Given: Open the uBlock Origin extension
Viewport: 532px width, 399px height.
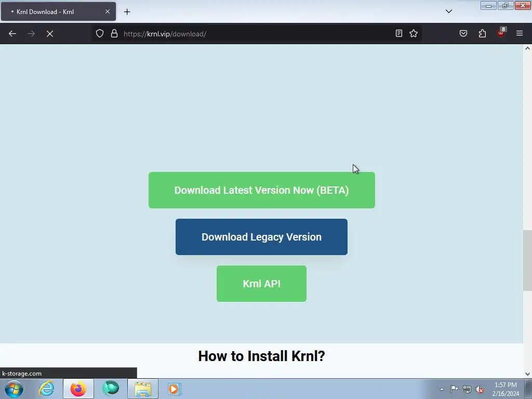Looking at the screenshot, I should coord(501,33).
